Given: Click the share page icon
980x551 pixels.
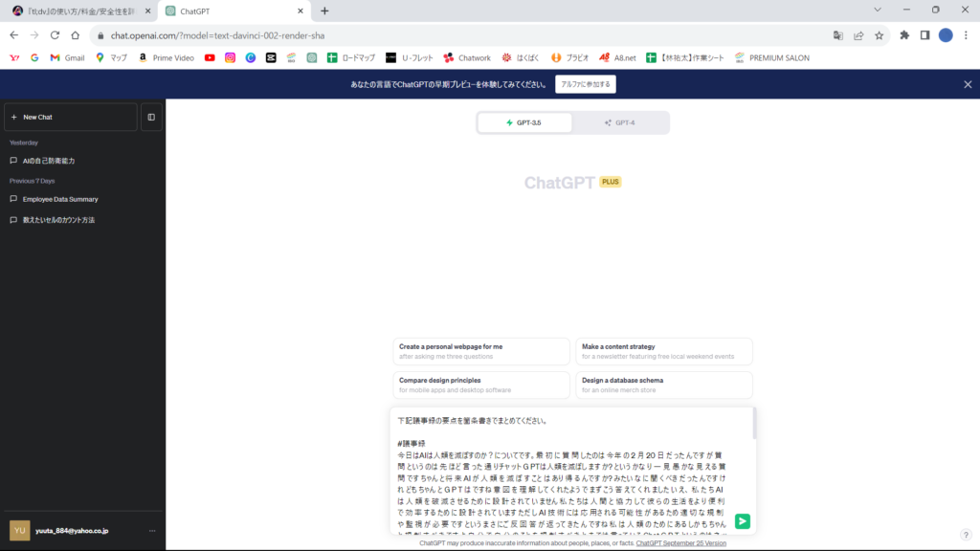Looking at the screenshot, I should coord(858,35).
